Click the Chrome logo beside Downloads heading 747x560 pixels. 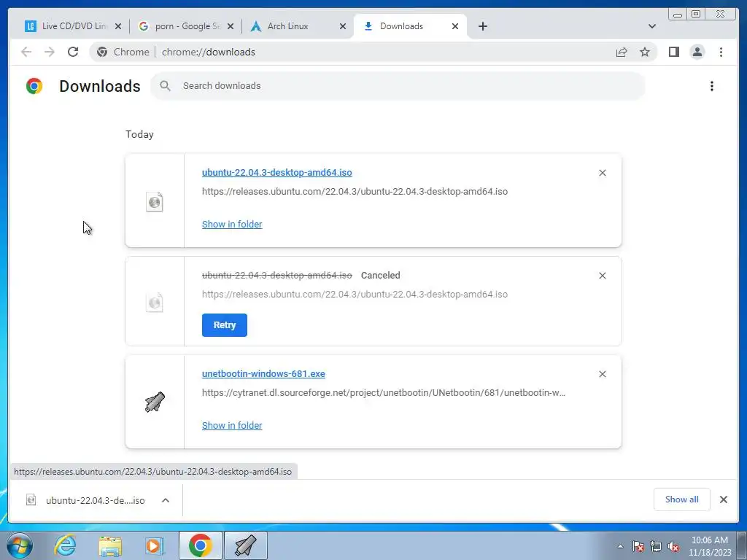[x=34, y=86]
